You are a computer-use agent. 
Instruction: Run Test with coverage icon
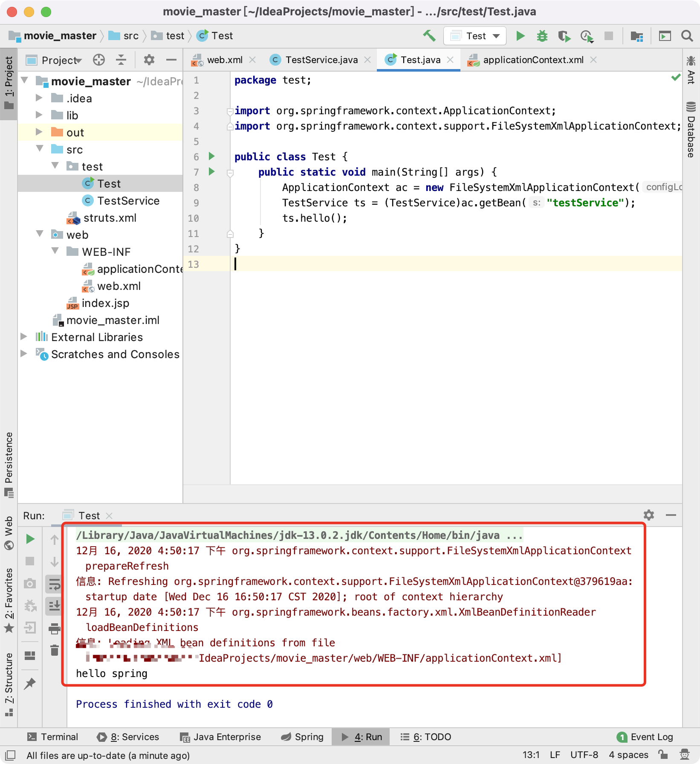pos(564,36)
